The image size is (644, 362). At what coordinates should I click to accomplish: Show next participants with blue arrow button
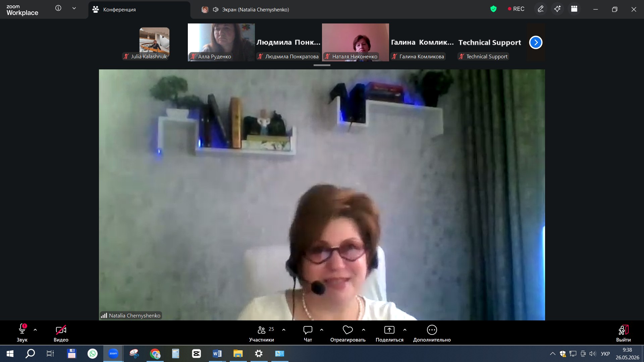point(536,42)
